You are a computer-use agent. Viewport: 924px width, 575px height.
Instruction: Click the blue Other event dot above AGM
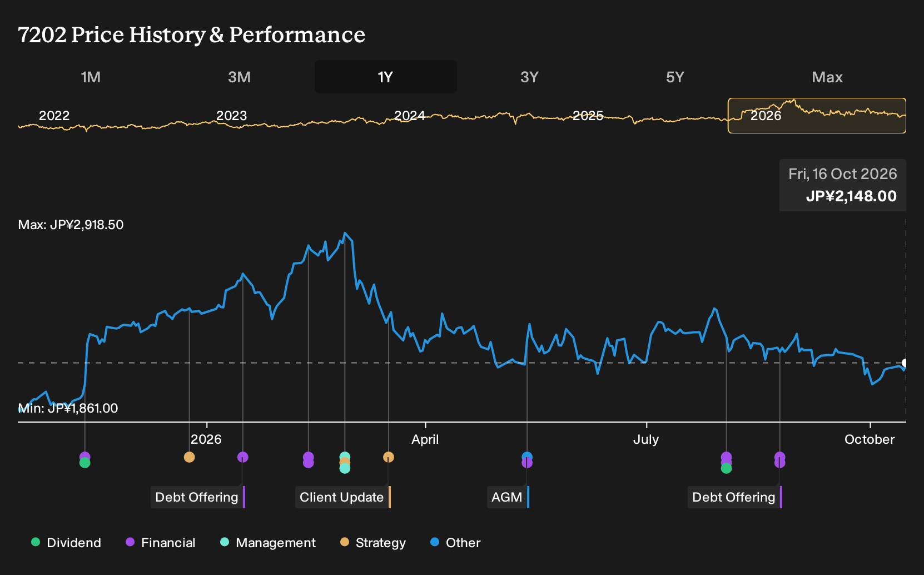click(527, 457)
